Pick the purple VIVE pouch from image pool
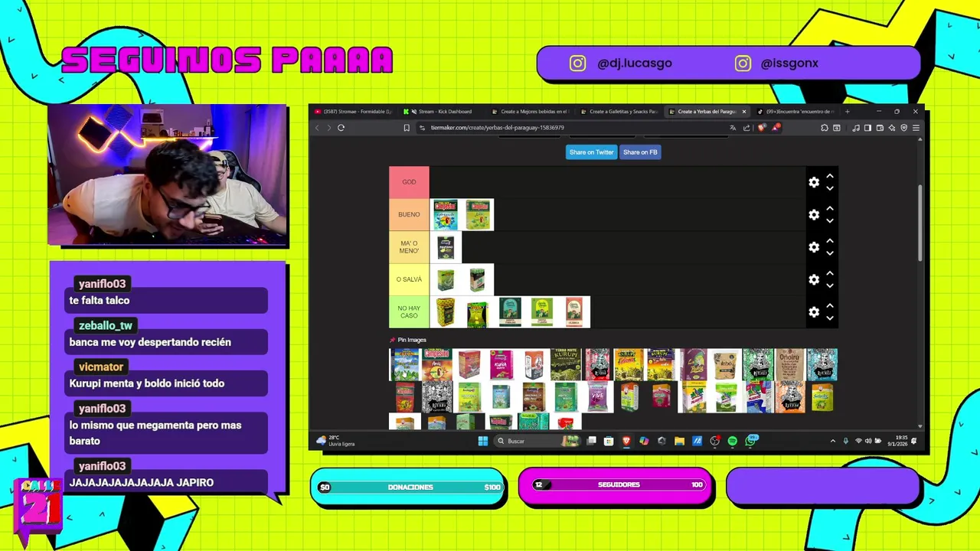The width and height of the screenshot is (980, 551). [598, 396]
